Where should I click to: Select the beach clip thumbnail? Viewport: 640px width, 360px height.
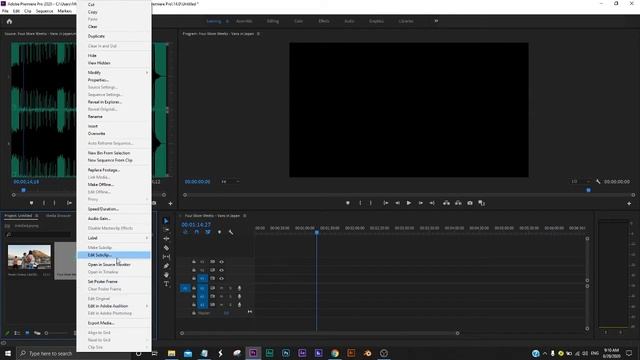pos(29,257)
